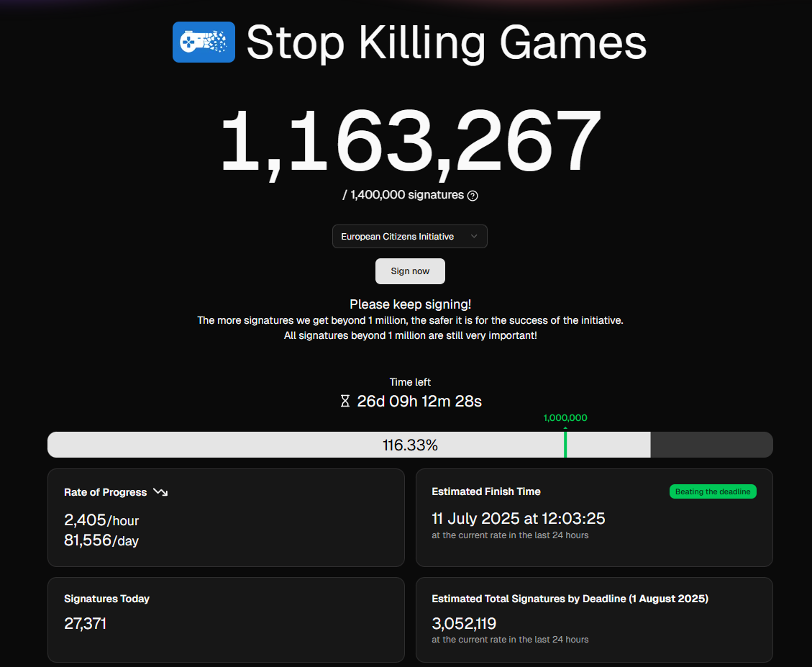The image size is (812, 667).
Task: Click the '2,405/hour' rate value
Action: (x=101, y=519)
